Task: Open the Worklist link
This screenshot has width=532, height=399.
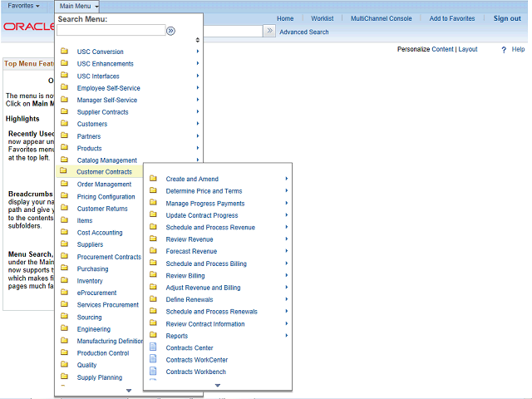Action: click(x=322, y=18)
